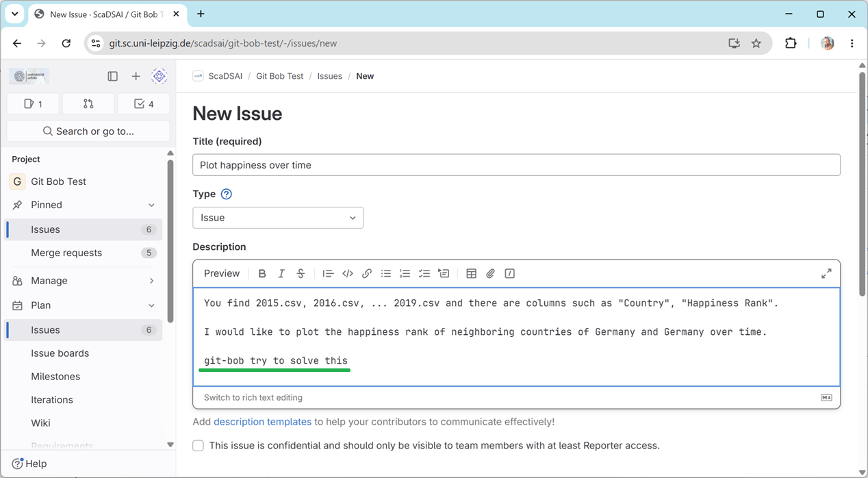Open to-do list counter showing 4
868x478 pixels.
[144, 104]
